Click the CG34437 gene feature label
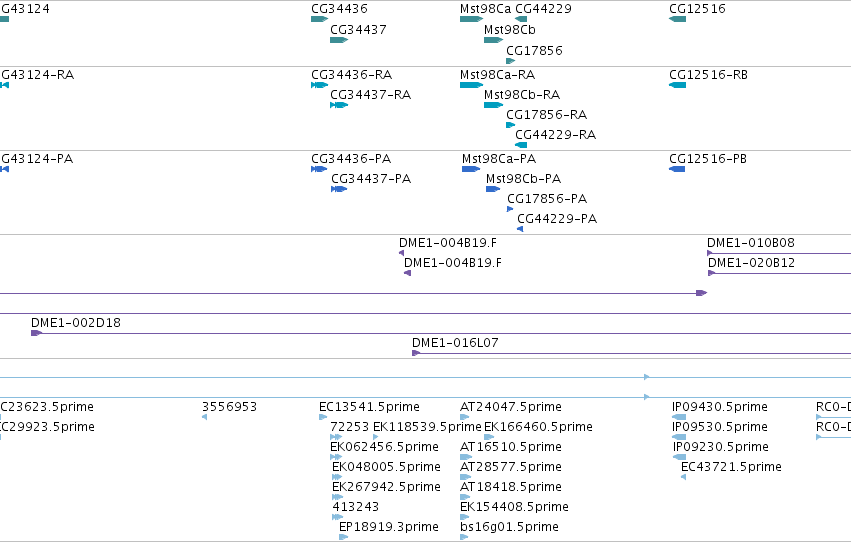The image size is (851, 542). [x=358, y=30]
